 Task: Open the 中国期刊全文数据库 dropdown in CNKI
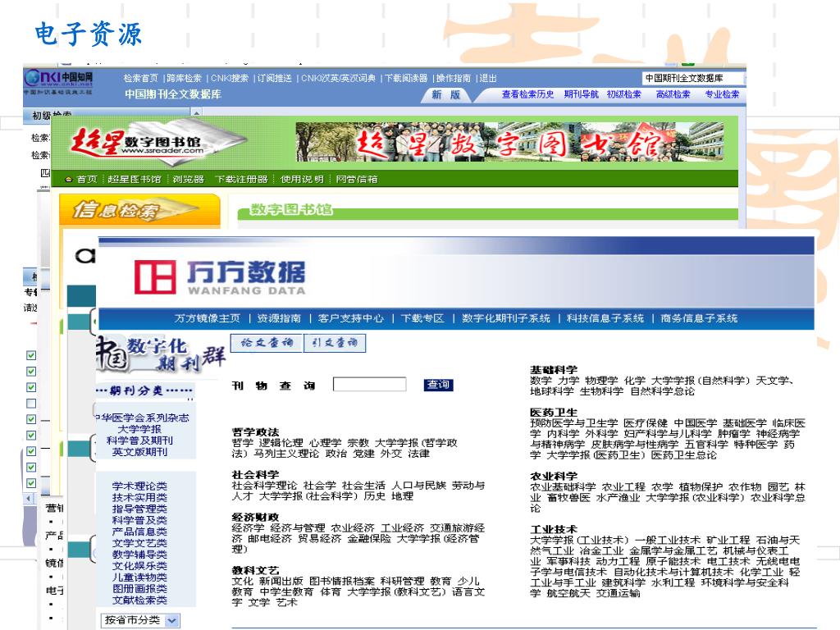pos(693,78)
